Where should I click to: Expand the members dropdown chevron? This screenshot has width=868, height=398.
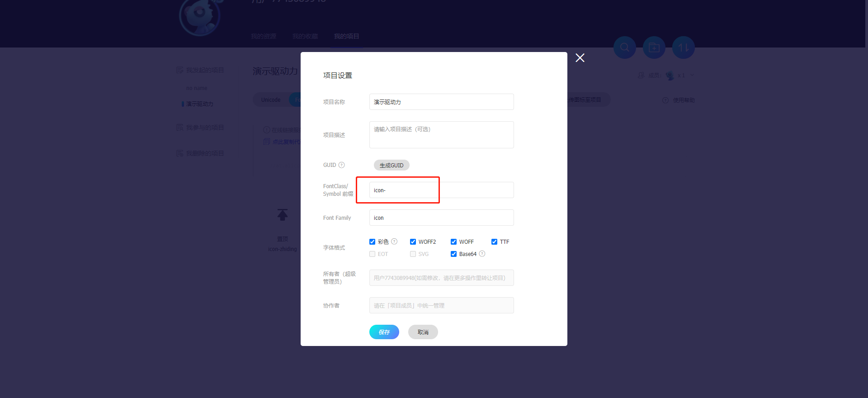692,76
